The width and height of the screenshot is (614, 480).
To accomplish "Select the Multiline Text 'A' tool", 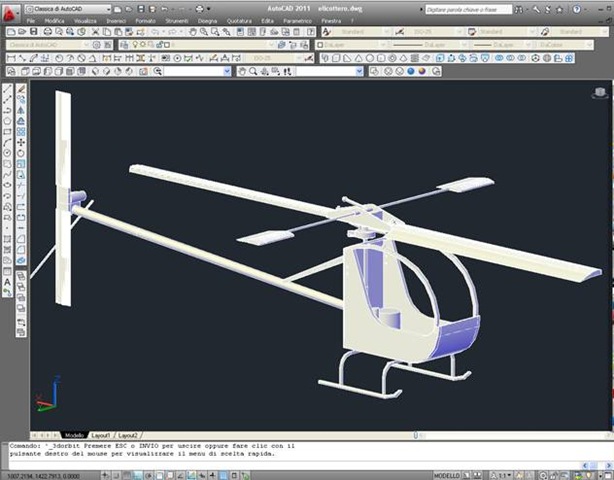I will 8,281.
